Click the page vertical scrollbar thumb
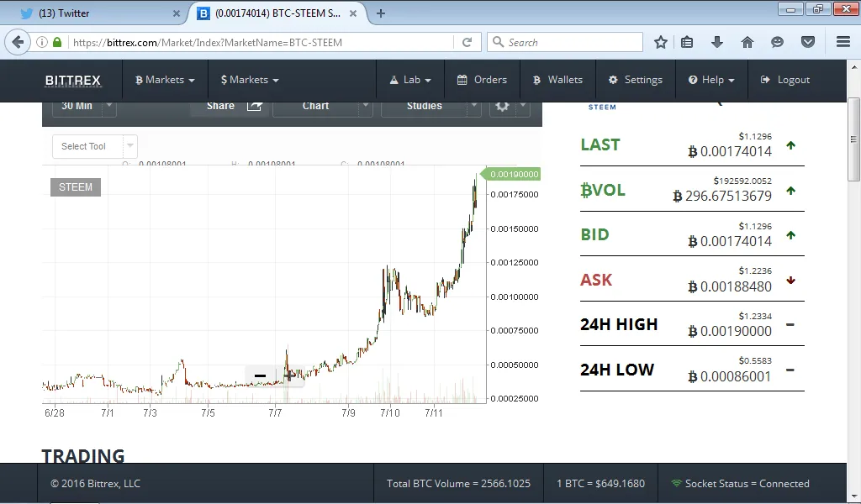This screenshot has height=504, width=861. coord(853,139)
